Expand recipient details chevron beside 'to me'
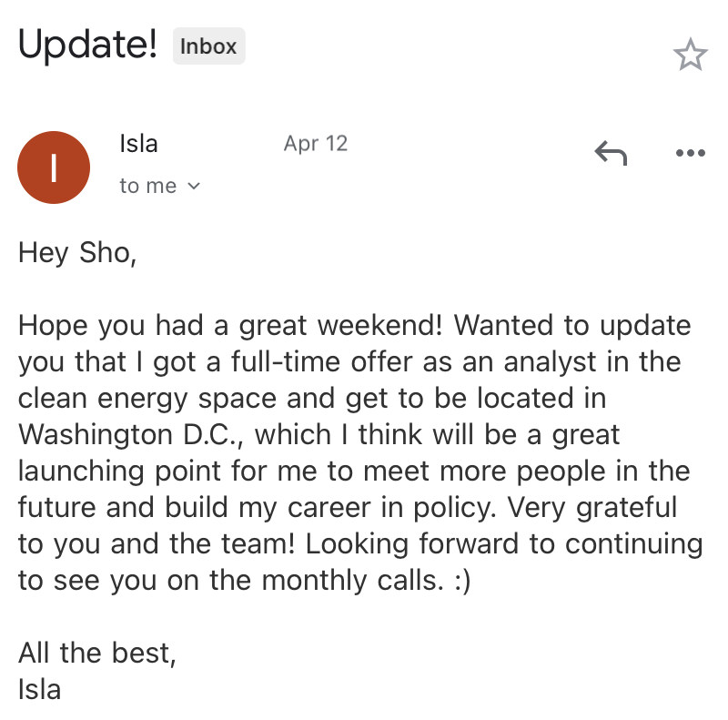The width and height of the screenshot is (728, 720). pos(193,187)
